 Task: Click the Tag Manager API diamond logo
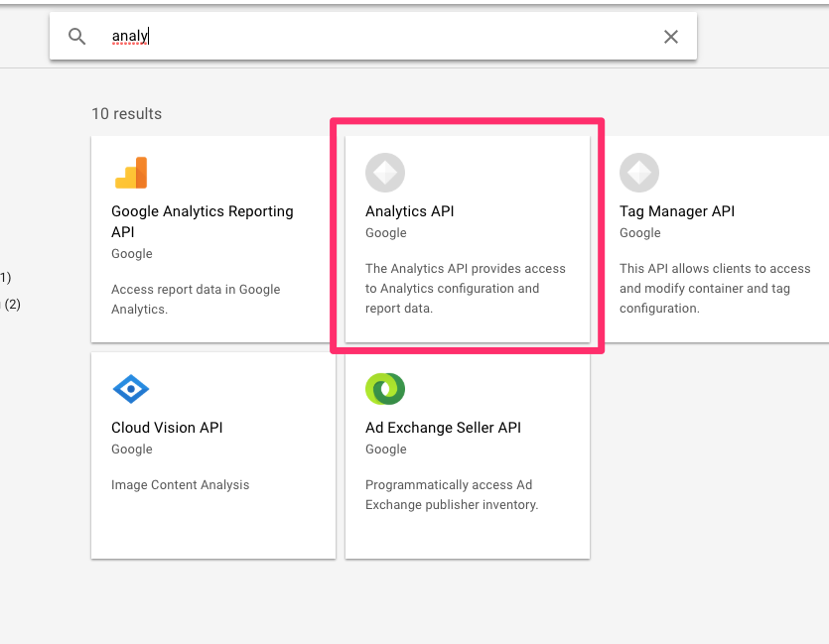coord(639,172)
